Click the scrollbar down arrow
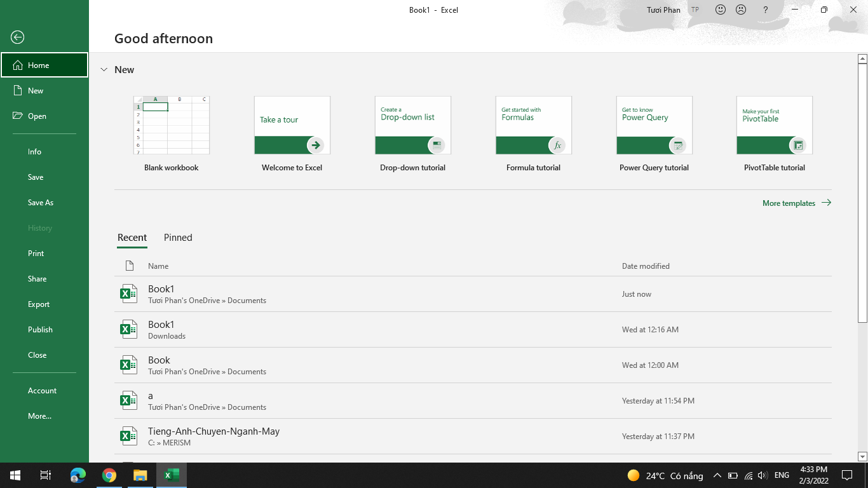The image size is (868, 488). tap(862, 456)
